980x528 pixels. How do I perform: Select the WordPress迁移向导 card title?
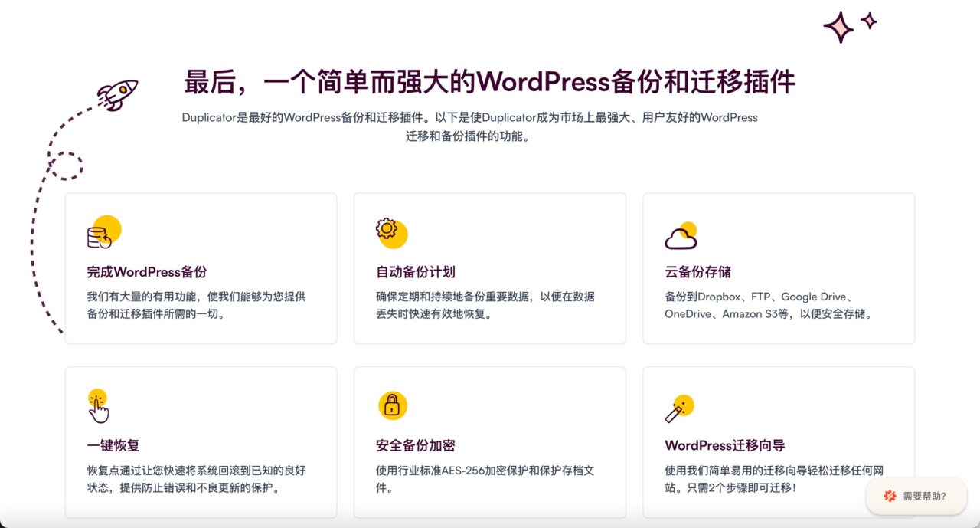[x=724, y=445]
